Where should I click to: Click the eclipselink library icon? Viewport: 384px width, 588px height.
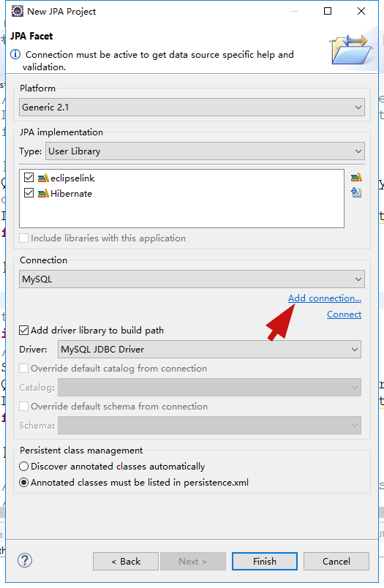[43, 178]
